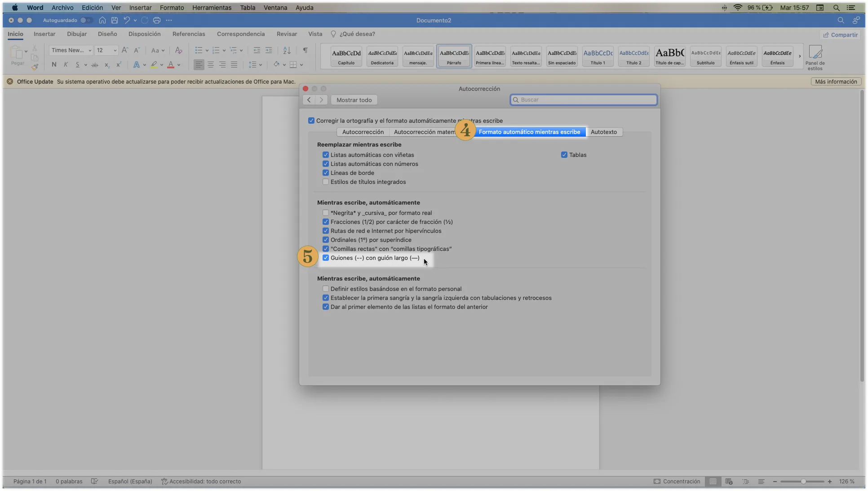Open the Herramientas menu
This screenshot has width=868, height=491.
(212, 8)
